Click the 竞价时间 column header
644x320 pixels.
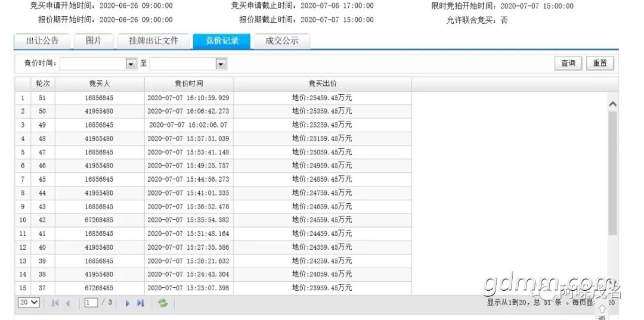click(188, 83)
